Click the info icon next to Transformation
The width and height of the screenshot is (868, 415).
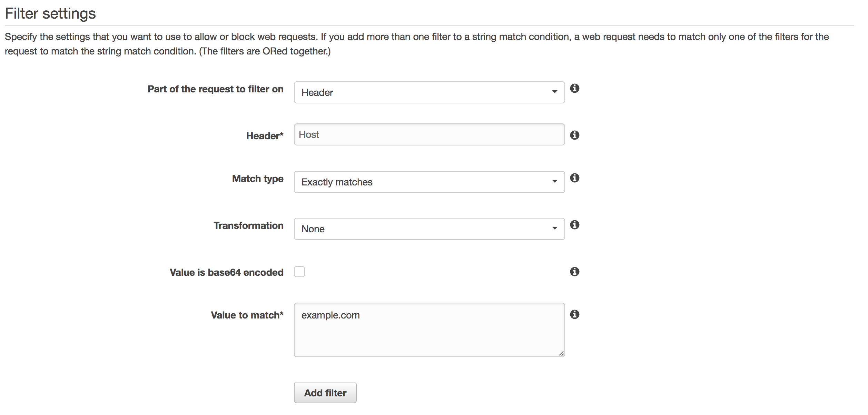(x=574, y=225)
